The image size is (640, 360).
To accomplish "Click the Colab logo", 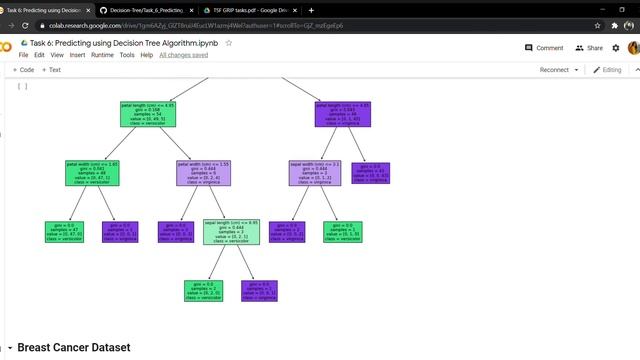I will (6, 47).
